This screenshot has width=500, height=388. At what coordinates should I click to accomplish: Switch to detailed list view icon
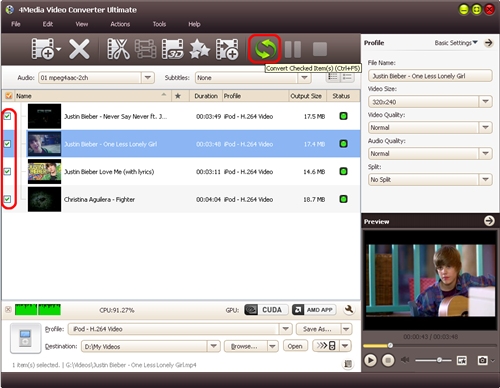click(333, 77)
